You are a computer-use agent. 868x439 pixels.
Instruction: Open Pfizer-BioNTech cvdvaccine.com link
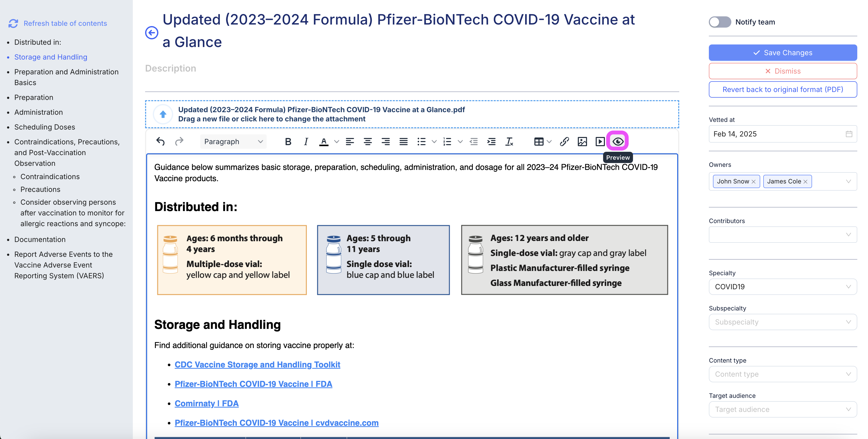click(x=277, y=423)
